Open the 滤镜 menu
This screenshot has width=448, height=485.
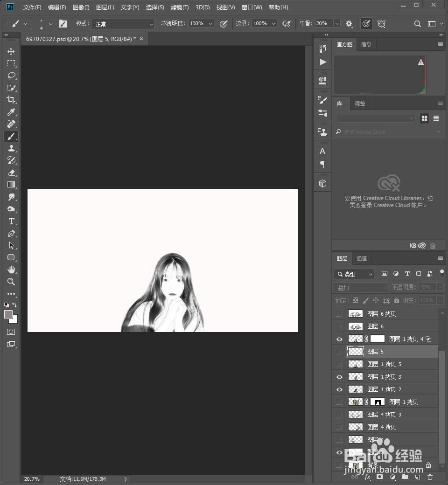pyautogui.click(x=179, y=7)
